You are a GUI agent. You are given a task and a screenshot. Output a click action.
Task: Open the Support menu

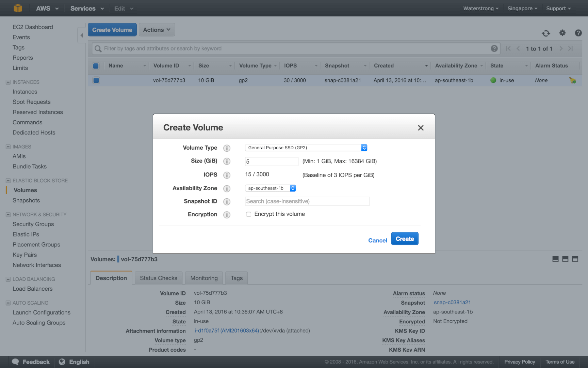click(x=558, y=8)
